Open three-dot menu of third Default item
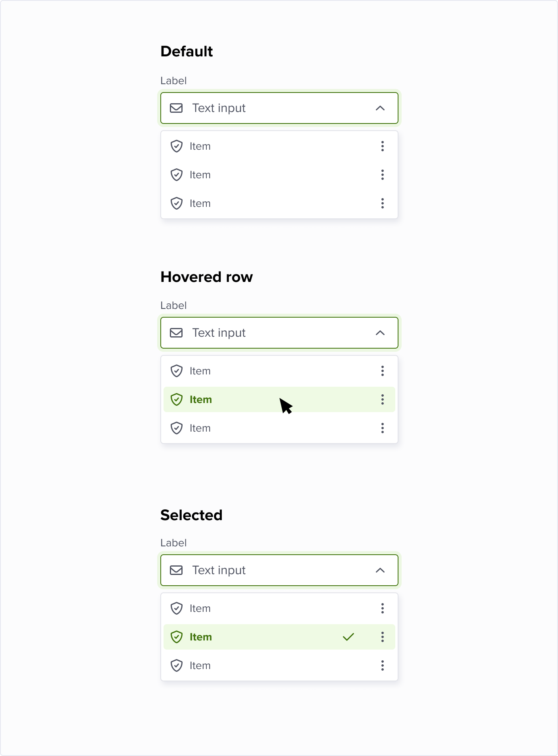 click(x=383, y=203)
